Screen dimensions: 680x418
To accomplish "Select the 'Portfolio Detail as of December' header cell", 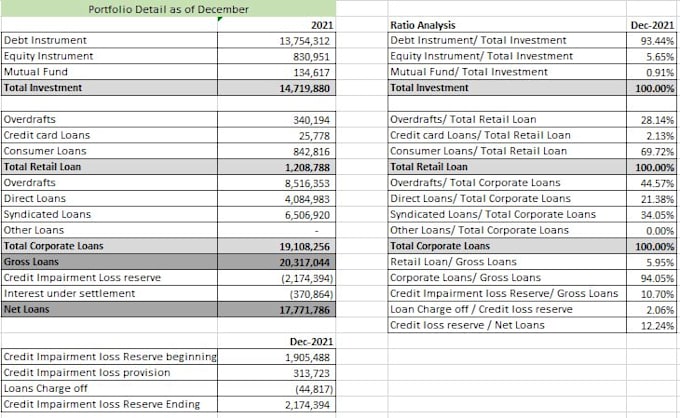I will pyautogui.click(x=168, y=9).
